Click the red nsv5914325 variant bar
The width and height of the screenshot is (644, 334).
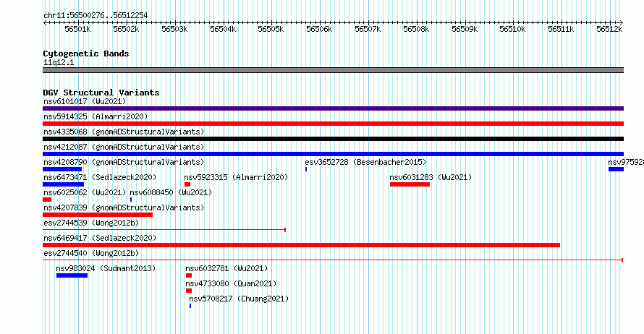pyautogui.click(x=333, y=124)
